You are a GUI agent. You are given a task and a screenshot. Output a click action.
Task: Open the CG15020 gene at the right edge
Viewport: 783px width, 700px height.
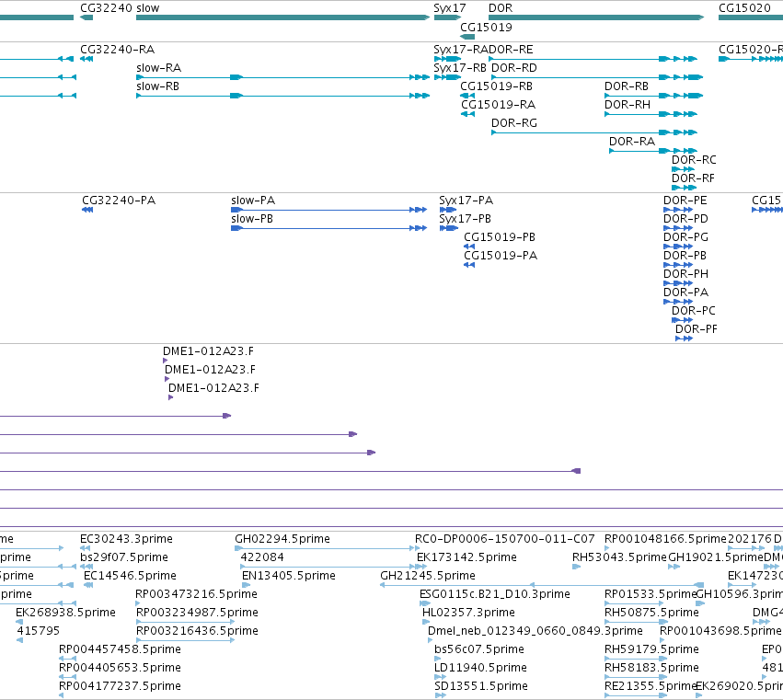point(751,17)
